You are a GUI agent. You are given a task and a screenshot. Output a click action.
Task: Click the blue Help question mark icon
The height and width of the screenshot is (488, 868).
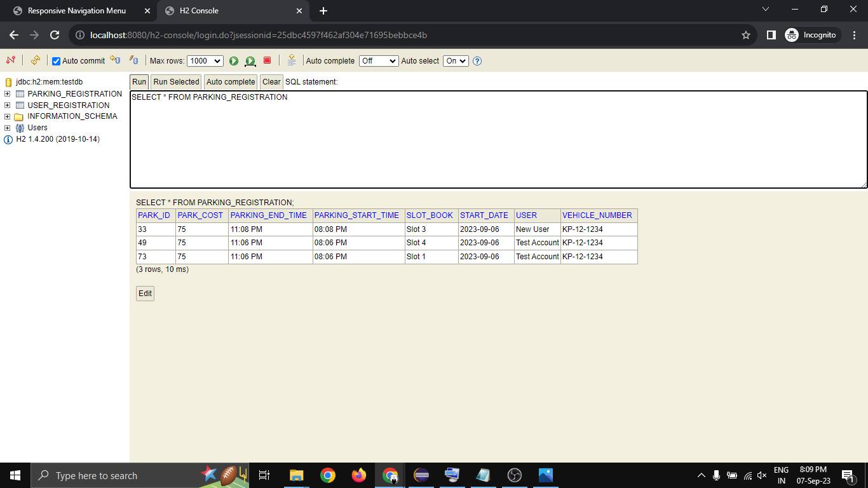[x=477, y=61]
